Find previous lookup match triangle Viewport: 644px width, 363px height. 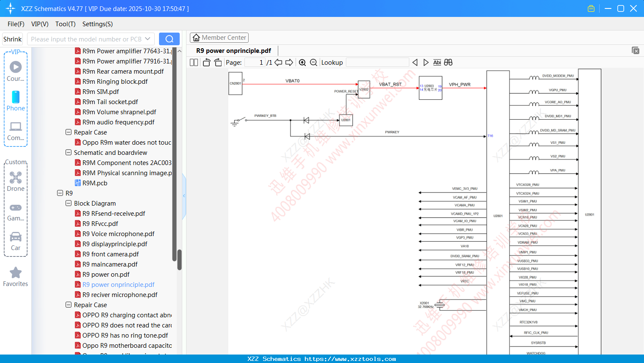(415, 63)
